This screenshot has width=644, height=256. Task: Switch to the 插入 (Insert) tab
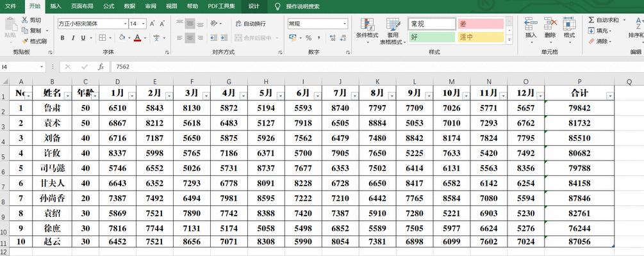(56, 6)
